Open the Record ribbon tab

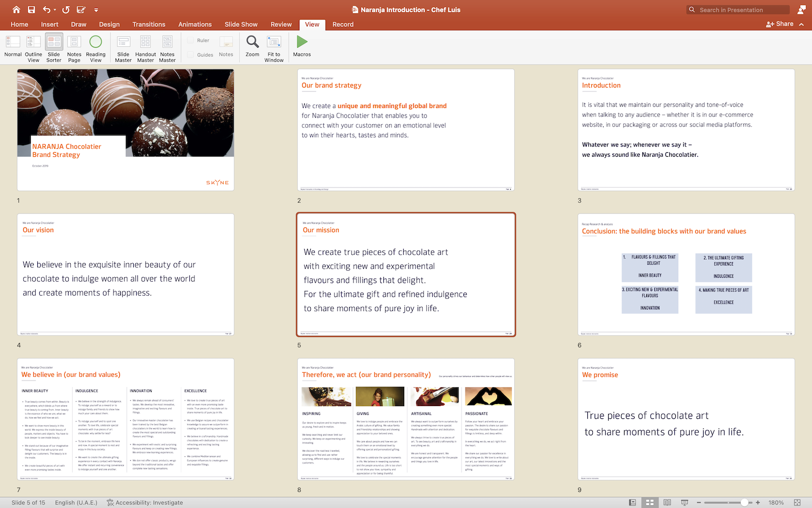coord(343,24)
